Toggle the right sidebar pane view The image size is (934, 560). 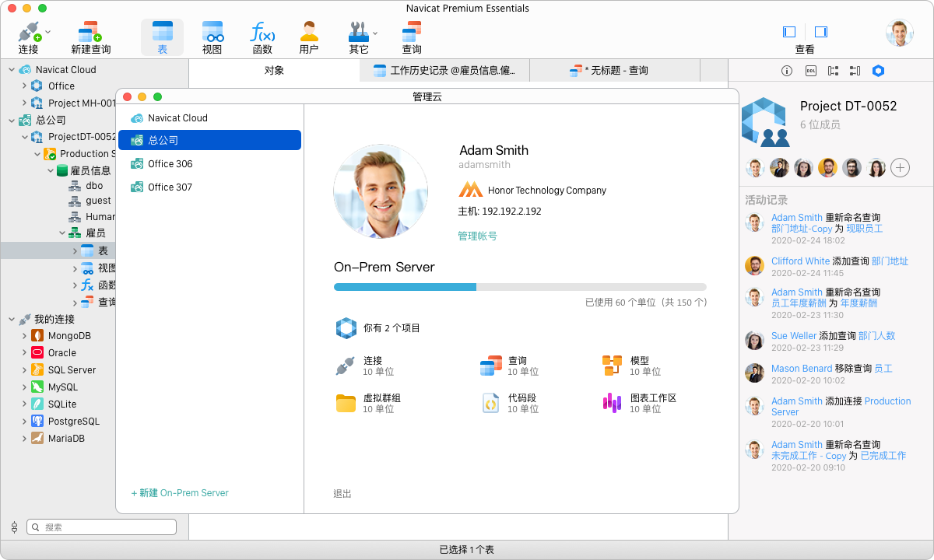tap(821, 32)
